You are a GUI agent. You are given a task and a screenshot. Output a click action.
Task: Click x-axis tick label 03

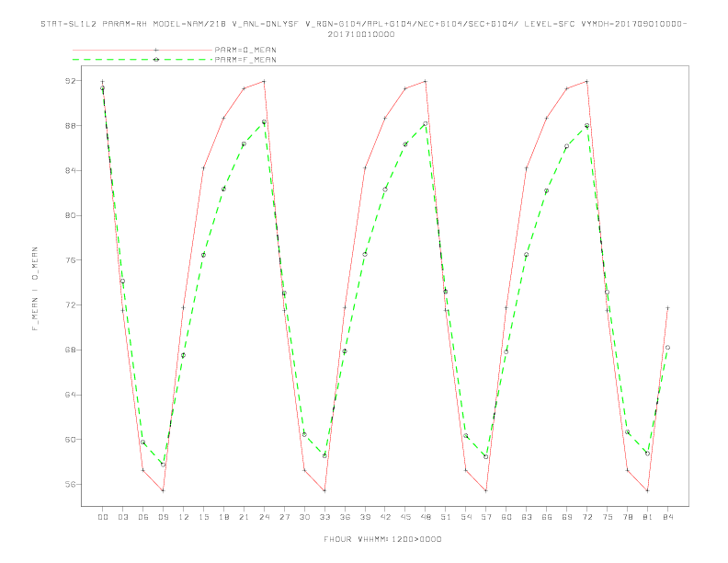coord(122,517)
